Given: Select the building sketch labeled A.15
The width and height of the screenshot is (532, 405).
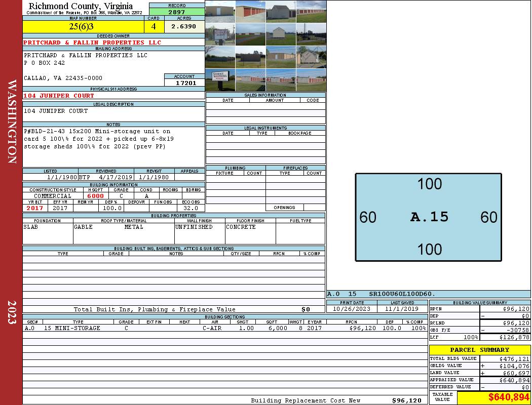Looking at the screenshot, I should [428, 217].
